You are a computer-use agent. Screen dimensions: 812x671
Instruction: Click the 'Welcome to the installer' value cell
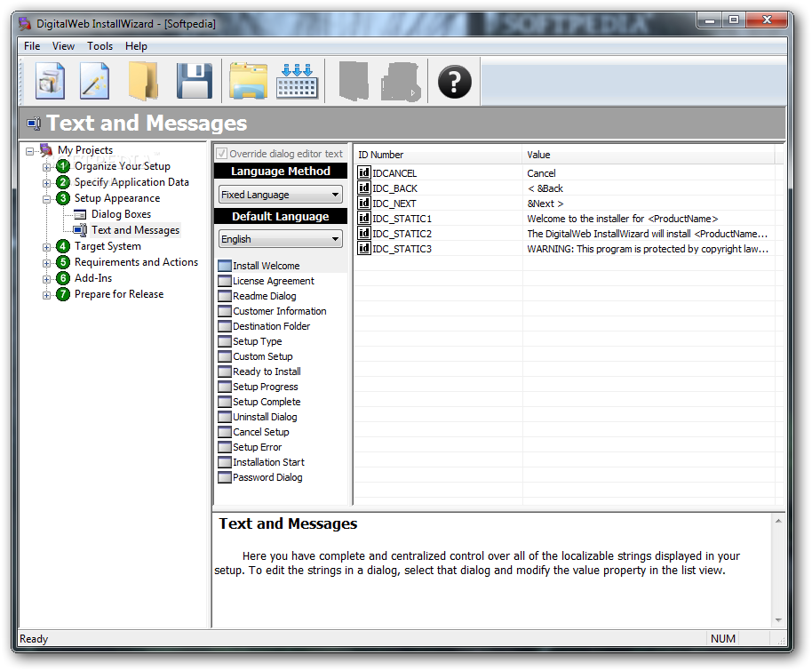pos(649,218)
